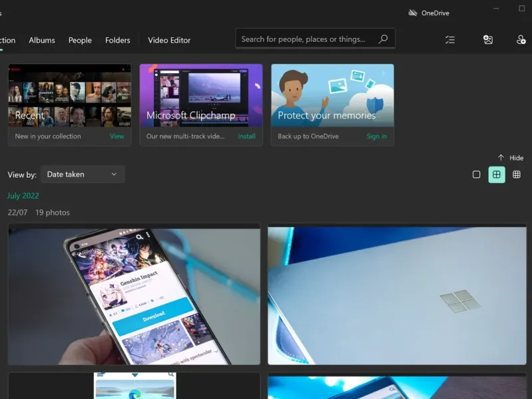Click View on the Recent card
The height and width of the screenshot is (399, 532).
click(x=117, y=136)
